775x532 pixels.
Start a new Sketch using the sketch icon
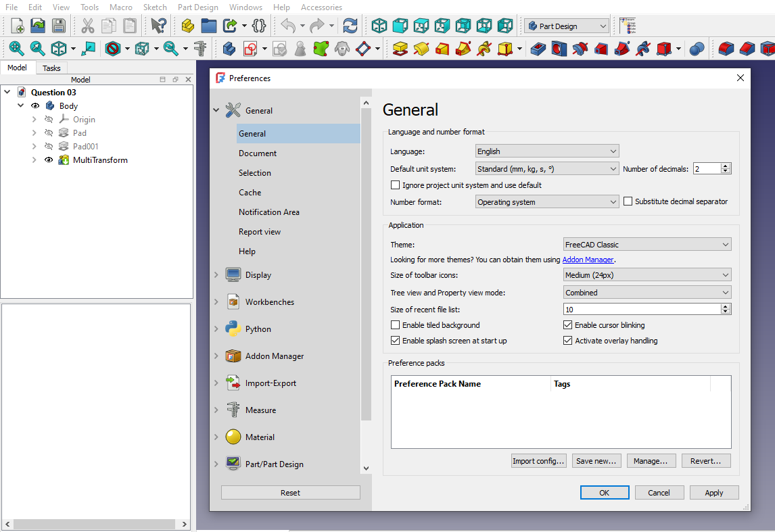tap(250, 49)
